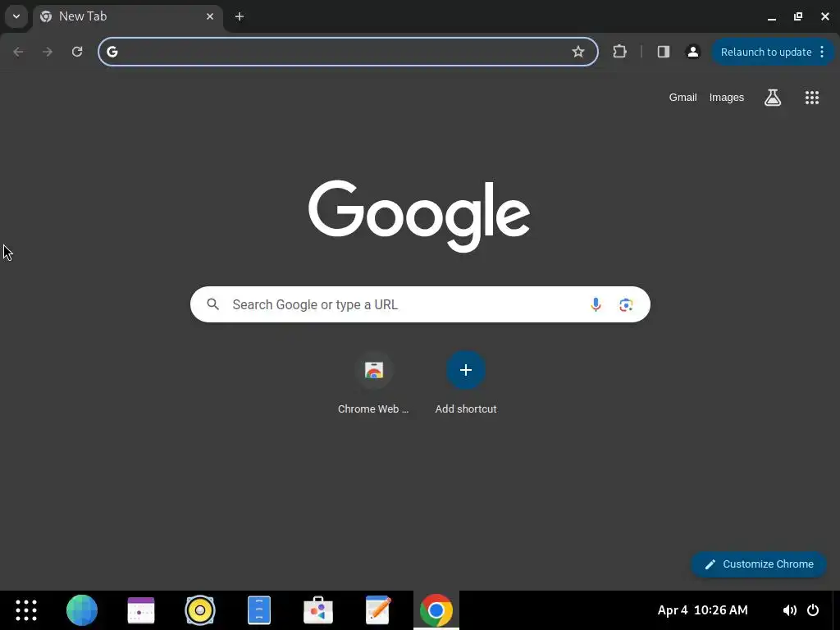Open Gmail link

click(682, 98)
